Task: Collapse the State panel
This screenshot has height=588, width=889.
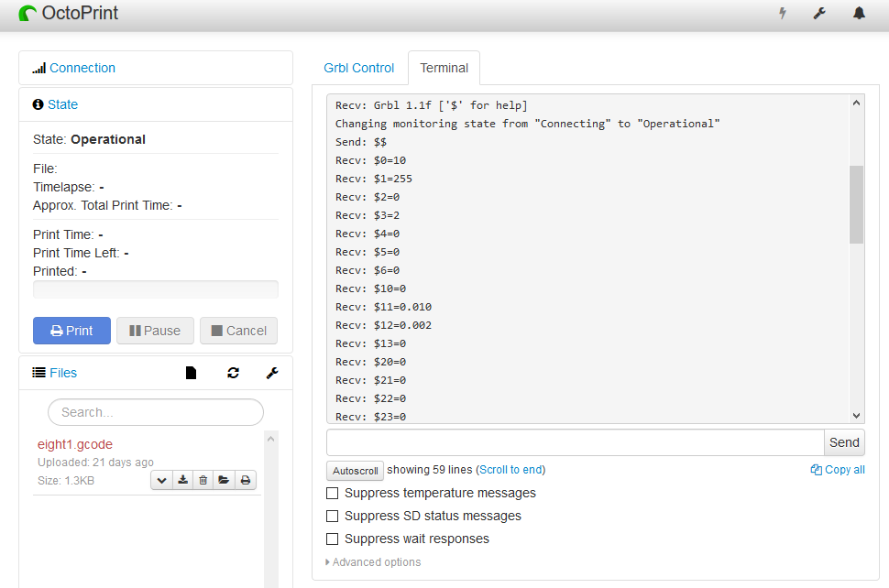Action: (x=62, y=104)
